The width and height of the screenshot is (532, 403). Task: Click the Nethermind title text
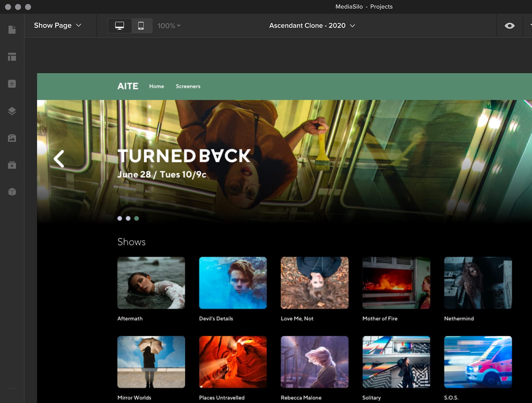click(459, 319)
